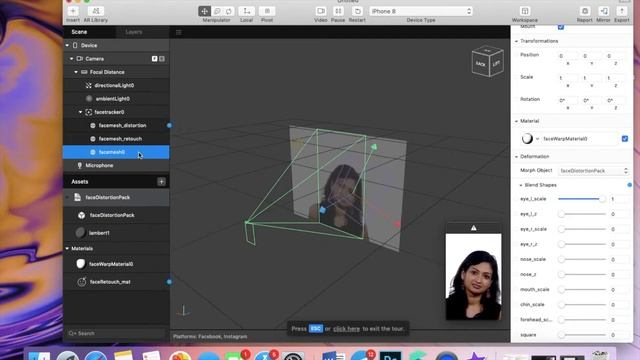
Task: Click blue dot beside Blend Shapes
Action: click(x=629, y=185)
